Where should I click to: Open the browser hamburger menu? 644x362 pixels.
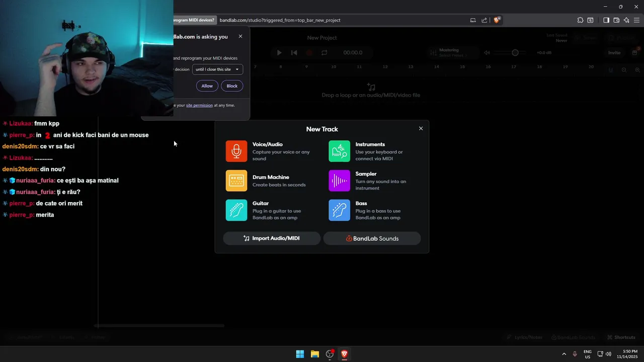click(x=637, y=20)
